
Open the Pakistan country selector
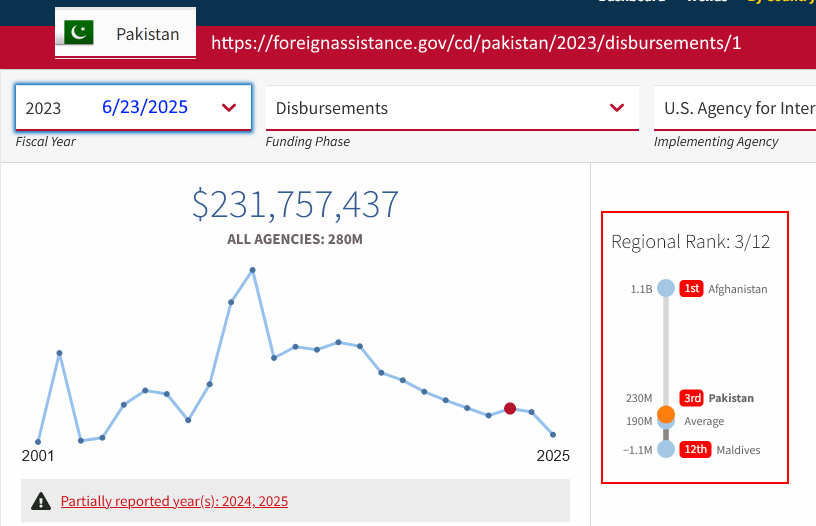pyautogui.click(x=125, y=32)
